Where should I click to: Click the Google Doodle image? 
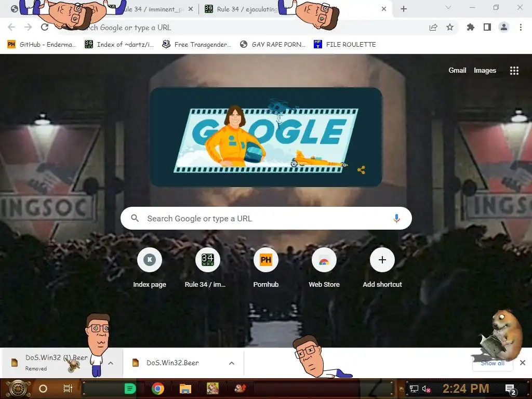[x=266, y=137]
